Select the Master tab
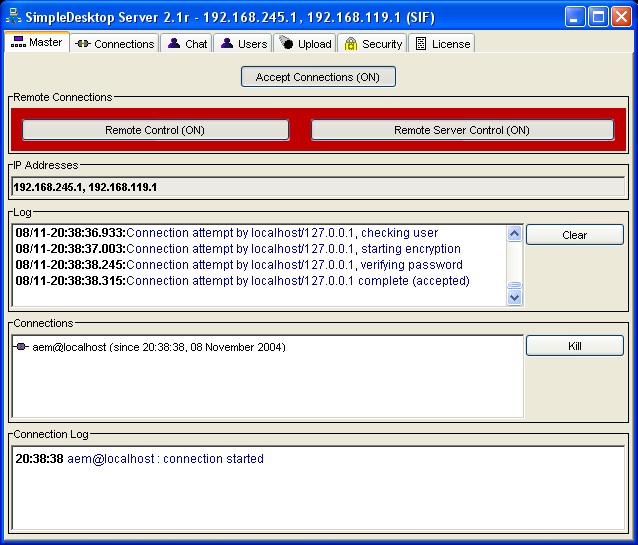Screen dimensions: 638x545 [x=37, y=42]
